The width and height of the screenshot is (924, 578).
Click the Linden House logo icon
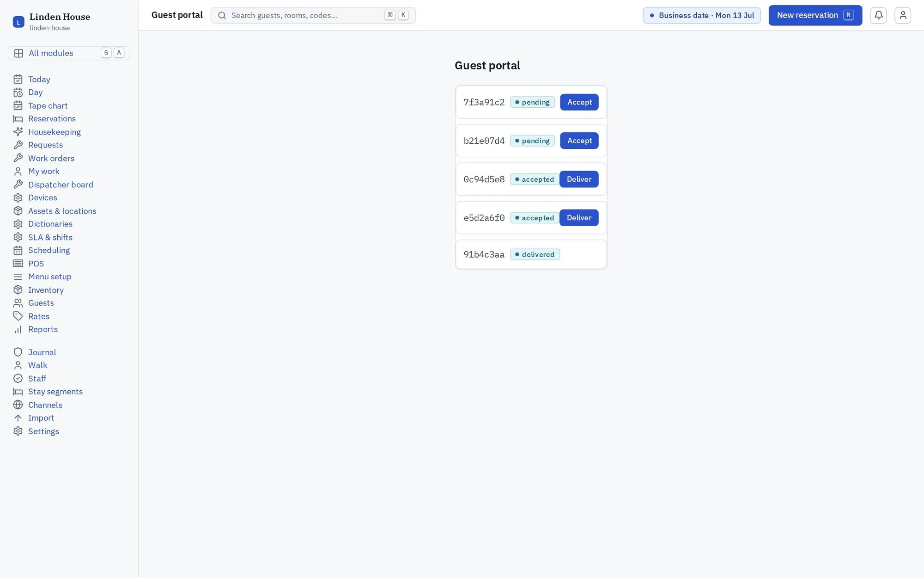tap(18, 22)
